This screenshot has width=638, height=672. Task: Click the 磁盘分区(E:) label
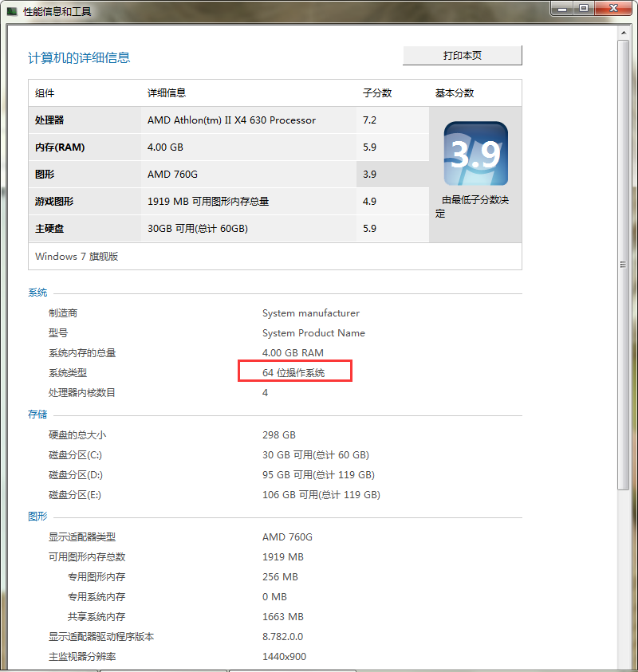coord(75,494)
